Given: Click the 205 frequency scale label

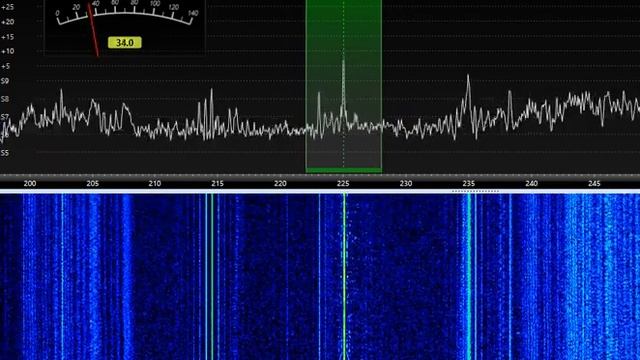Looking at the screenshot, I should point(93,184).
